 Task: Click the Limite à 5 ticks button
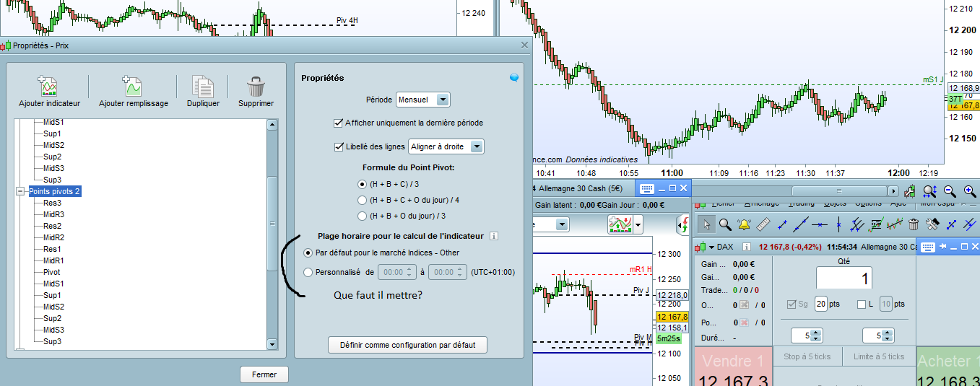pyautogui.click(x=880, y=356)
